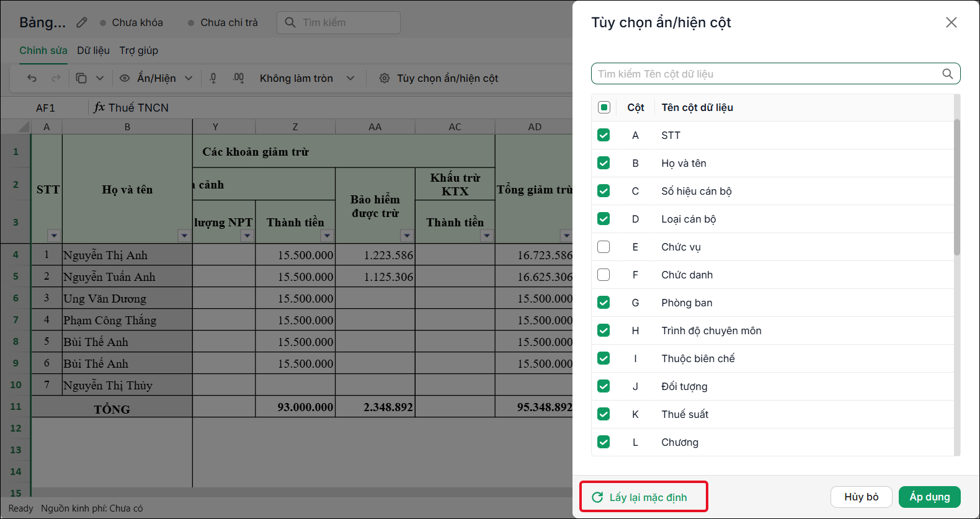980x519 pixels.
Task: Uncheck the Họ và tên column checkbox
Action: coord(604,163)
